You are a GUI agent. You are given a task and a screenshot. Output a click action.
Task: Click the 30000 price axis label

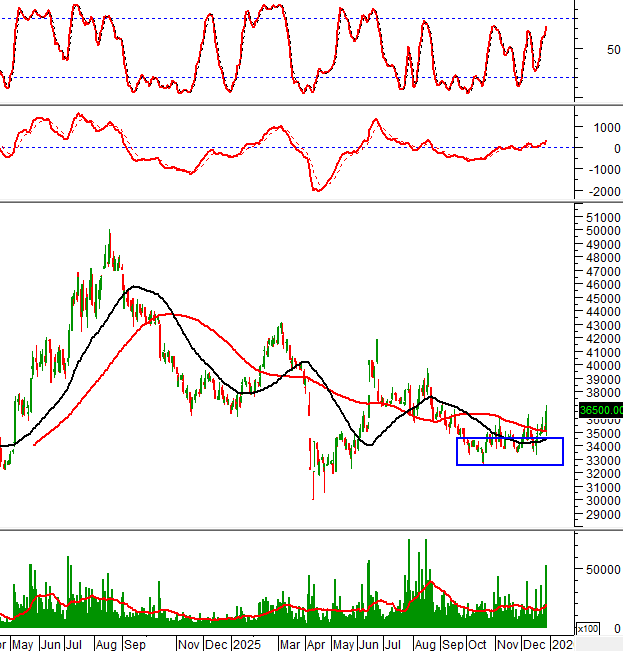pyautogui.click(x=601, y=501)
